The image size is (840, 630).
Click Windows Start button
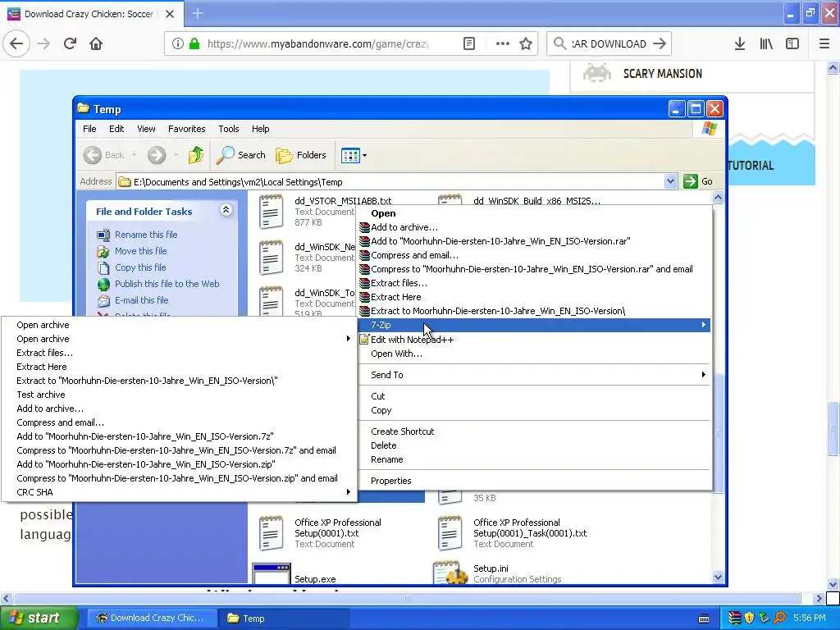[x=39, y=619]
